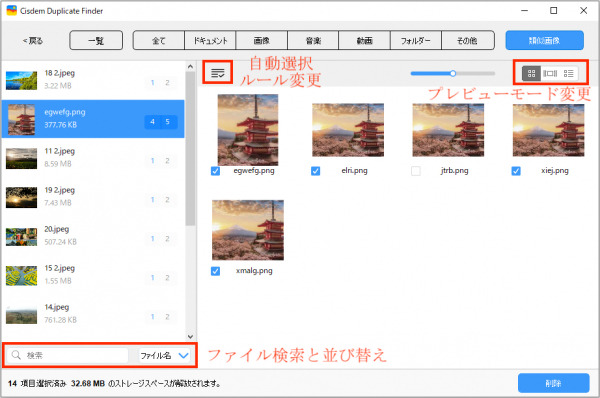Select the 動画 tab
This screenshot has height=398, width=600.
click(x=364, y=40)
